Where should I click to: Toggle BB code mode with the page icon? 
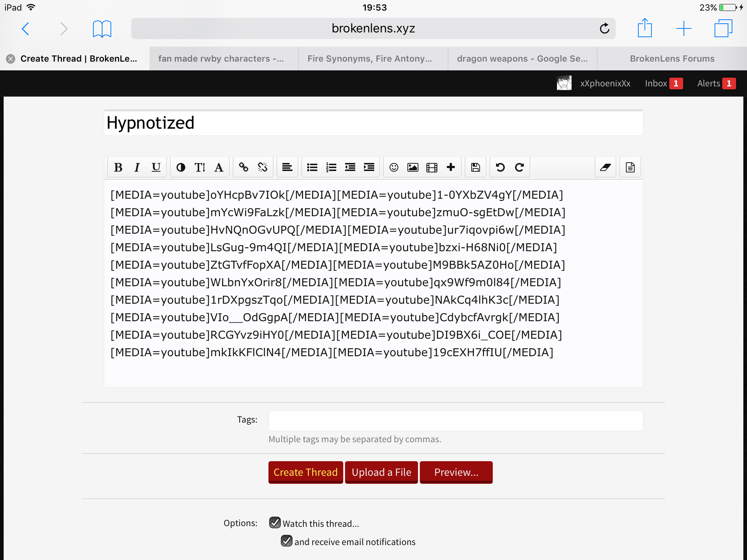coord(630,167)
